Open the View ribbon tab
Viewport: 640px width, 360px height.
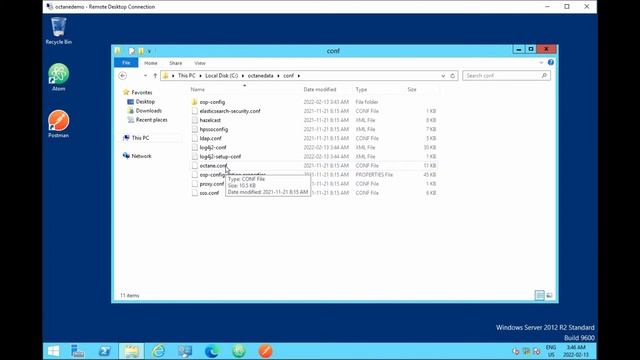[x=200, y=63]
